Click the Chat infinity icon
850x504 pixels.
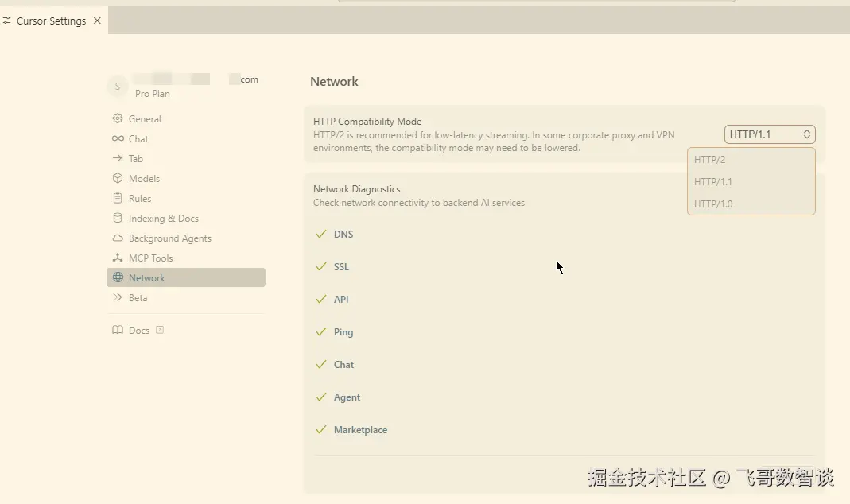118,139
